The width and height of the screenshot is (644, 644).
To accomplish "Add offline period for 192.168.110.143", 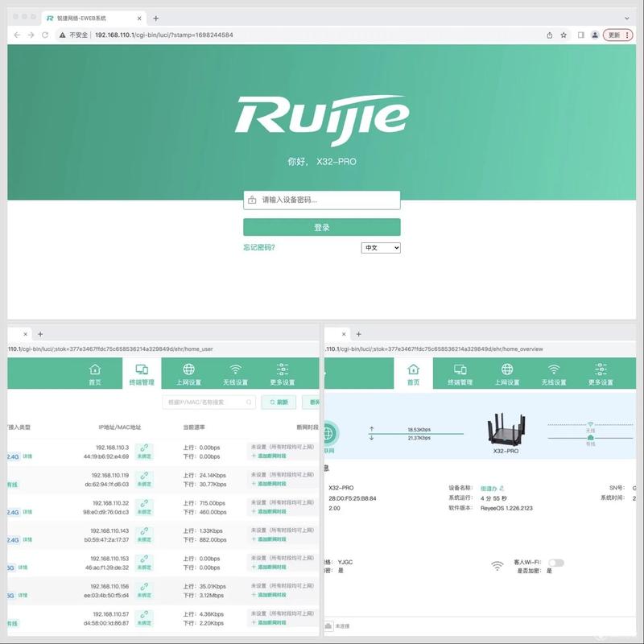I will (x=269, y=539).
